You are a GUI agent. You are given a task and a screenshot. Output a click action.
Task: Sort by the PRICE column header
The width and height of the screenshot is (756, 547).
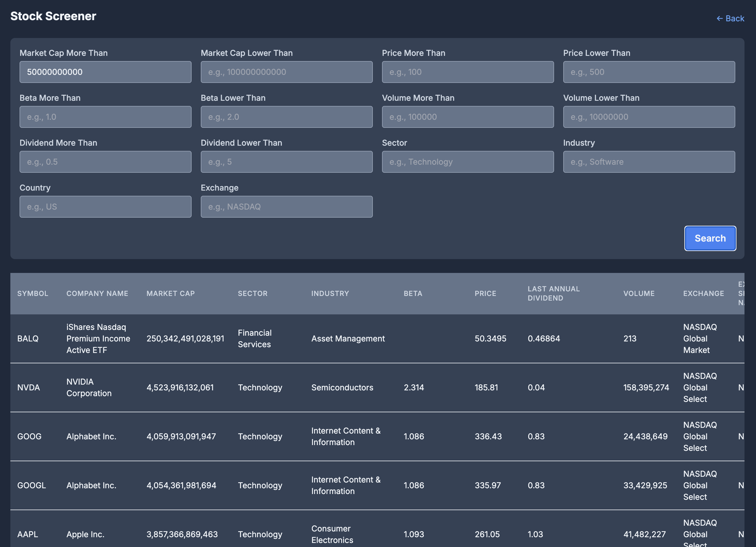485,294
